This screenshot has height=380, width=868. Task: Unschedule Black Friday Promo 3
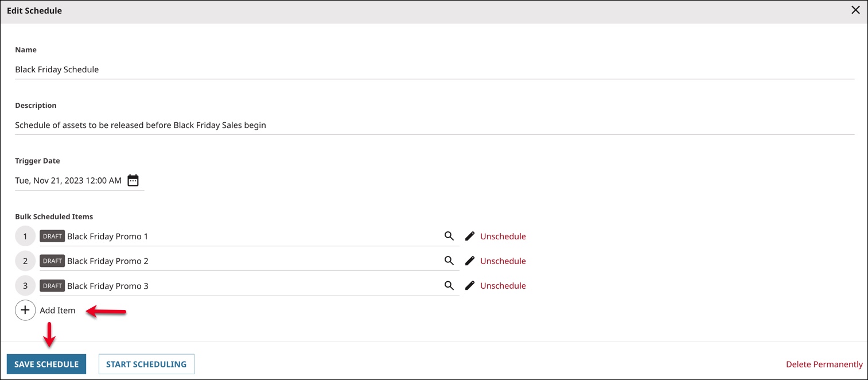[x=503, y=285]
